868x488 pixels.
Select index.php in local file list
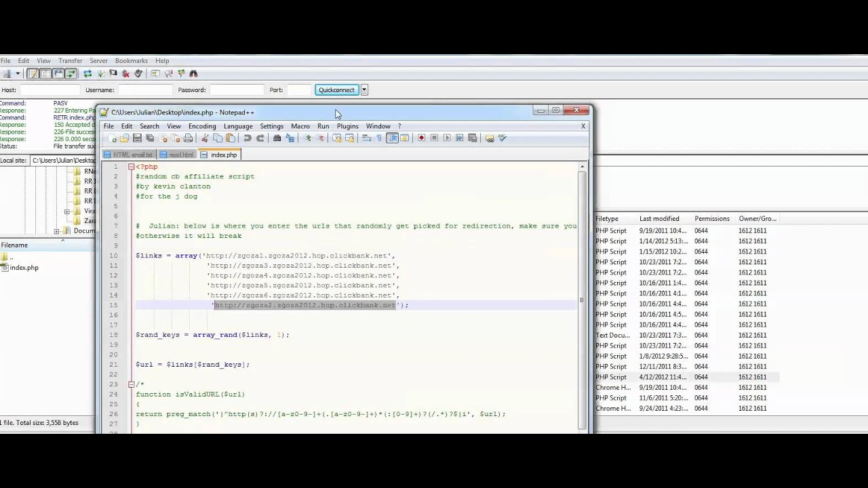point(24,268)
